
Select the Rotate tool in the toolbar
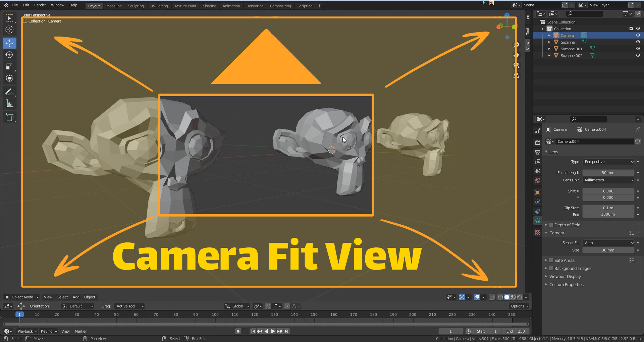coord(9,55)
